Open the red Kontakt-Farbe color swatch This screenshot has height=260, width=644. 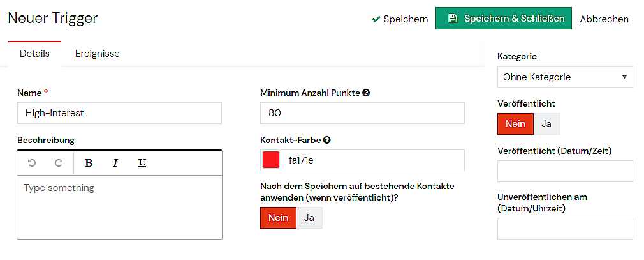coord(271,160)
